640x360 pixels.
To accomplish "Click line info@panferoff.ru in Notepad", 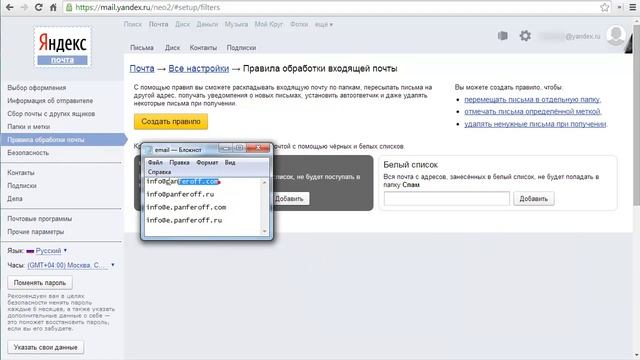I will [180, 194].
